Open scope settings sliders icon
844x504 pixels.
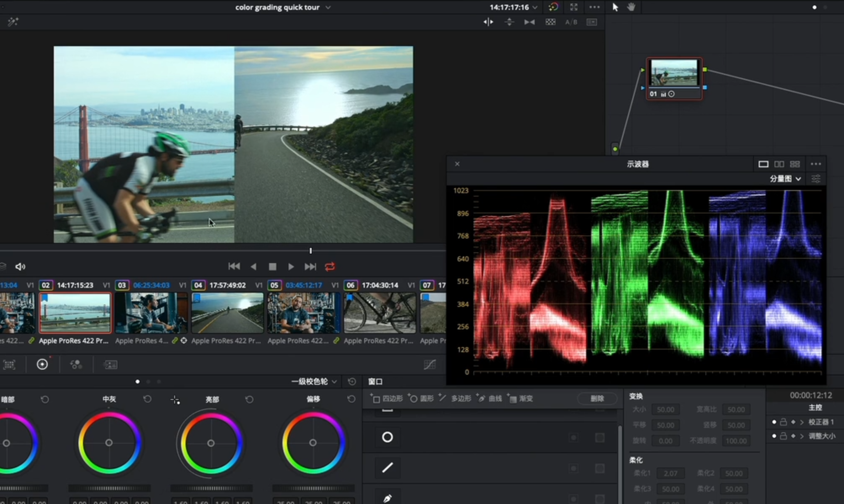click(816, 179)
